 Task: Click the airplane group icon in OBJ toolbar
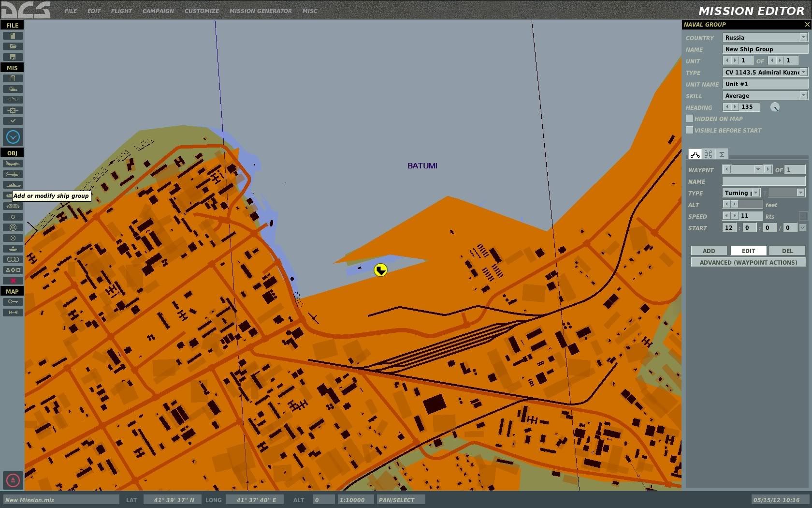[13, 164]
